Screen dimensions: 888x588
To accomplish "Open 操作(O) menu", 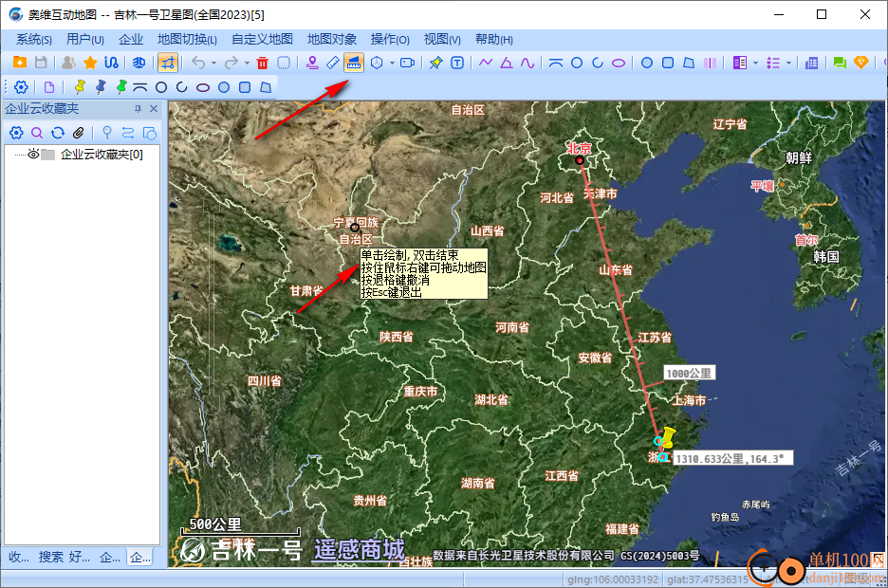I will (x=390, y=39).
